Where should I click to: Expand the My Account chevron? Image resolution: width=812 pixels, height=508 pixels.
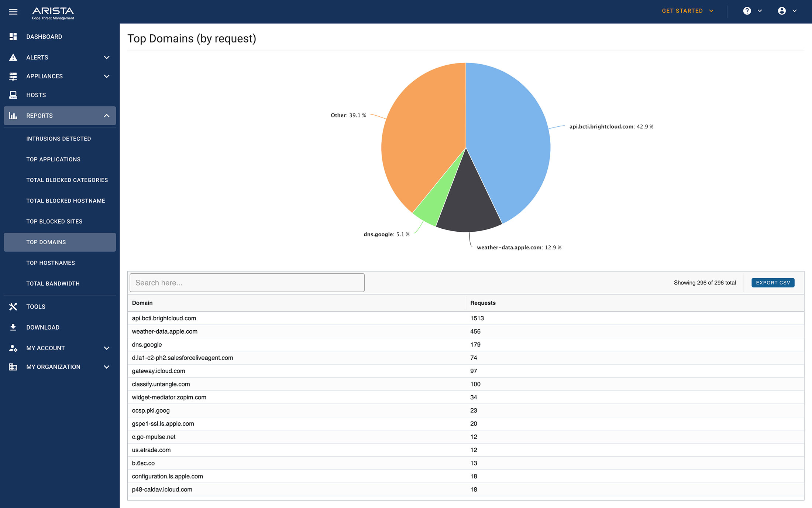[x=107, y=348]
